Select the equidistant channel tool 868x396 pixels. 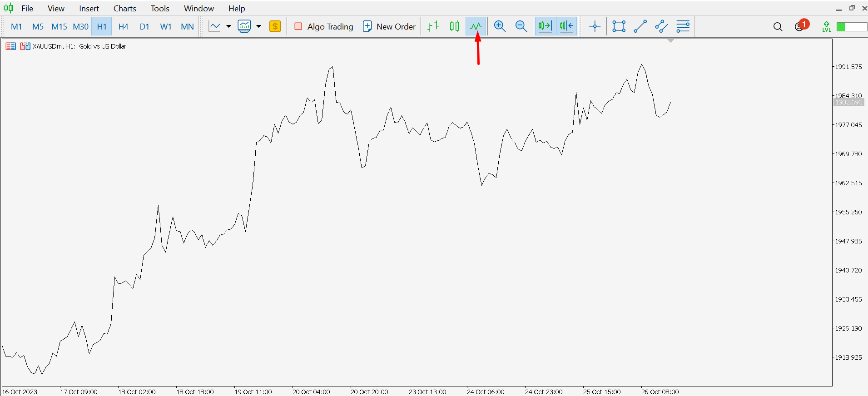[661, 26]
